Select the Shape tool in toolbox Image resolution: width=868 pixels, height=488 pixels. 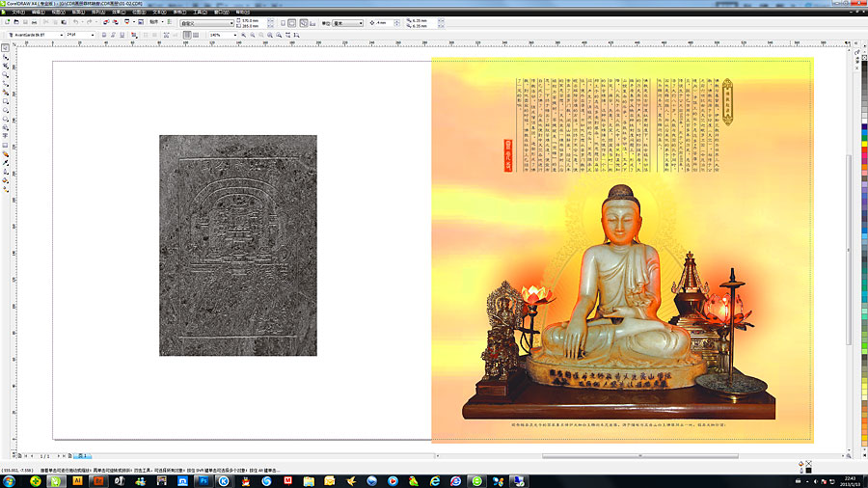6,57
